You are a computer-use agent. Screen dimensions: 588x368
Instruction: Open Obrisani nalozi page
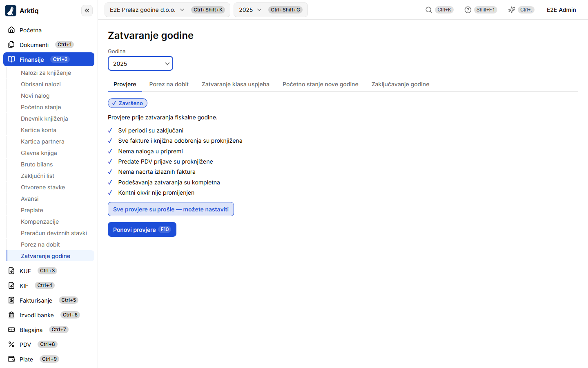click(51, 84)
